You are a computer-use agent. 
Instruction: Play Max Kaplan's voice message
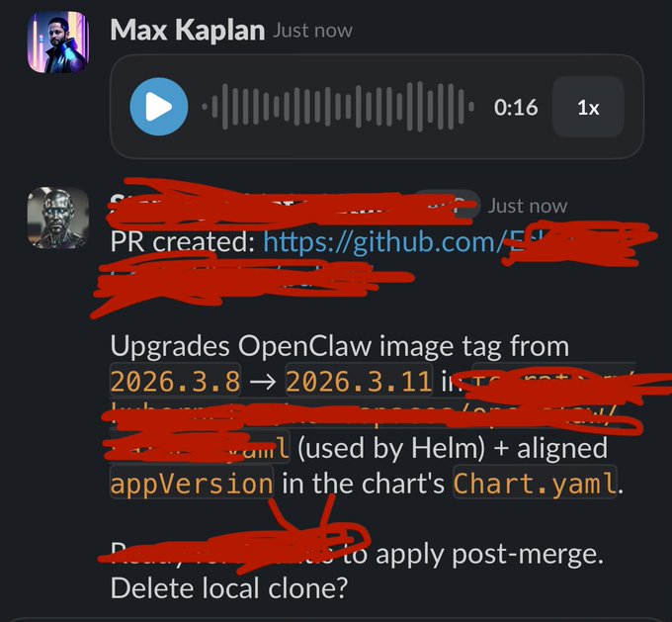tap(159, 107)
